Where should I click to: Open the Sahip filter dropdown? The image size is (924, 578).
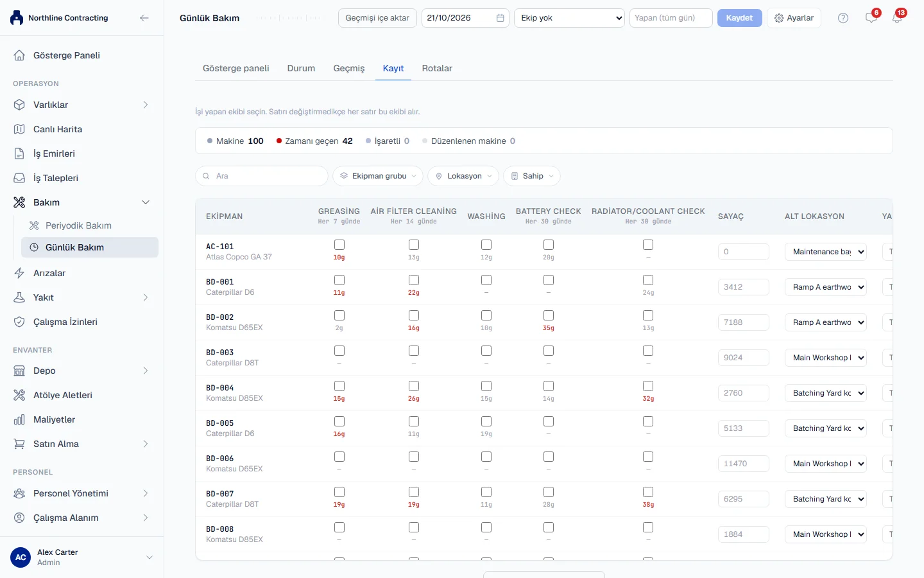click(x=532, y=176)
